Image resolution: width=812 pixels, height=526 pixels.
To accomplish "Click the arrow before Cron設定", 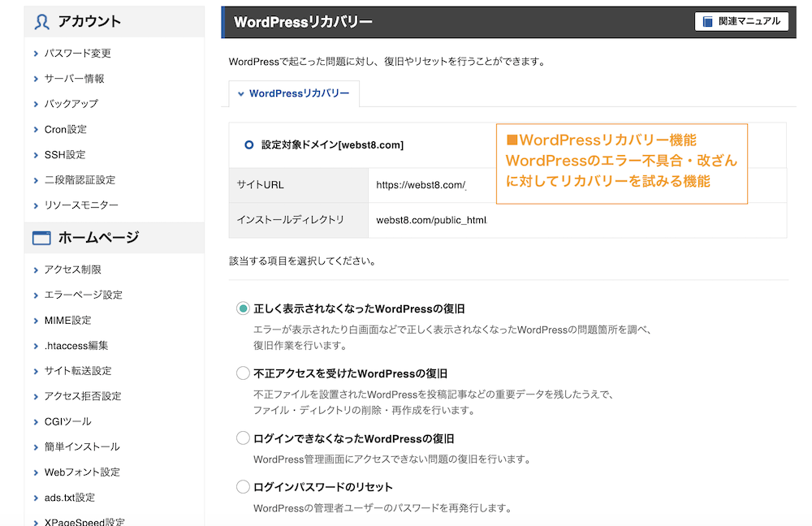I will 36,129.
